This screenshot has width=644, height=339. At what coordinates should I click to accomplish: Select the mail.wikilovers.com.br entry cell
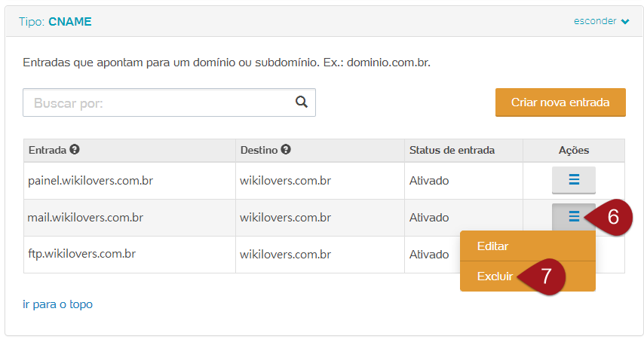85,218
